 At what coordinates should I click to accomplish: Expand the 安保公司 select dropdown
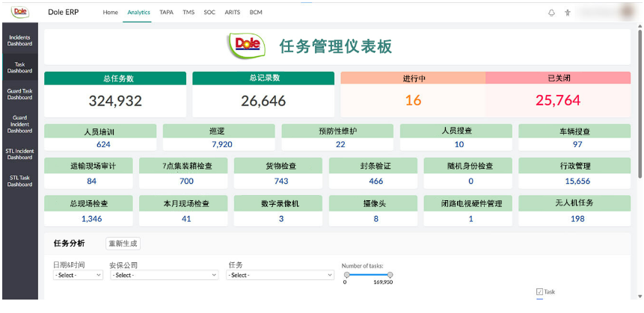[x=164, y=275]
